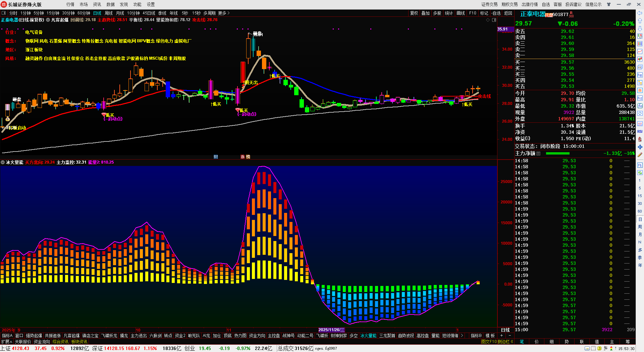Click the F10 company info sidebar icon
Screen dimensions: 644x352
(x=640, y=75)
